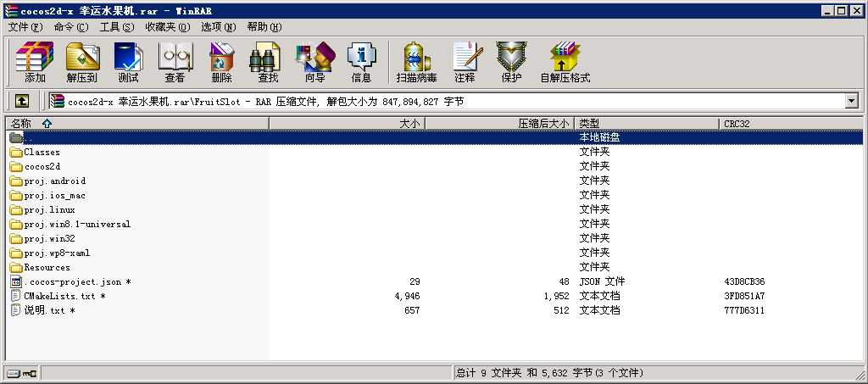Click CRC32 value 777D6311
Screen dimensions: 868x384
click(x=744, y=310)
